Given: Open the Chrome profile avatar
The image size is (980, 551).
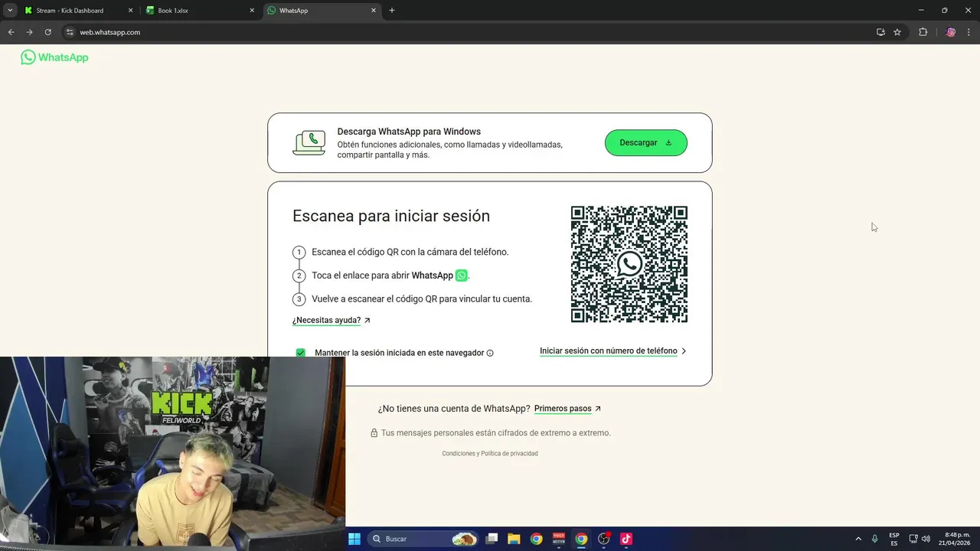Looking at the screenshot, I should [x=950, y=32].
